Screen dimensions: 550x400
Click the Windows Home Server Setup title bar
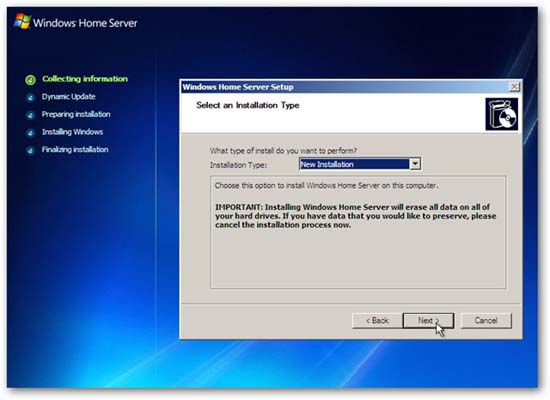[x=344, y=87]
